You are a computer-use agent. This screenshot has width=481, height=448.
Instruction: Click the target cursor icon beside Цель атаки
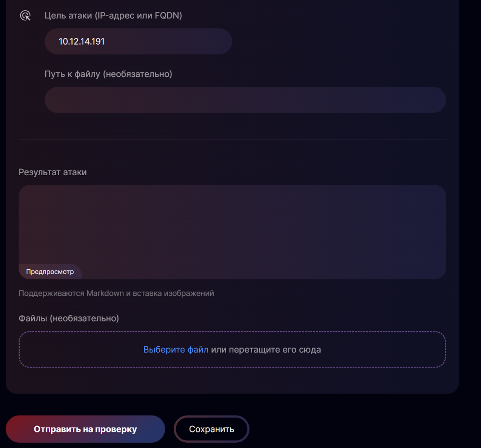[25, 15]
